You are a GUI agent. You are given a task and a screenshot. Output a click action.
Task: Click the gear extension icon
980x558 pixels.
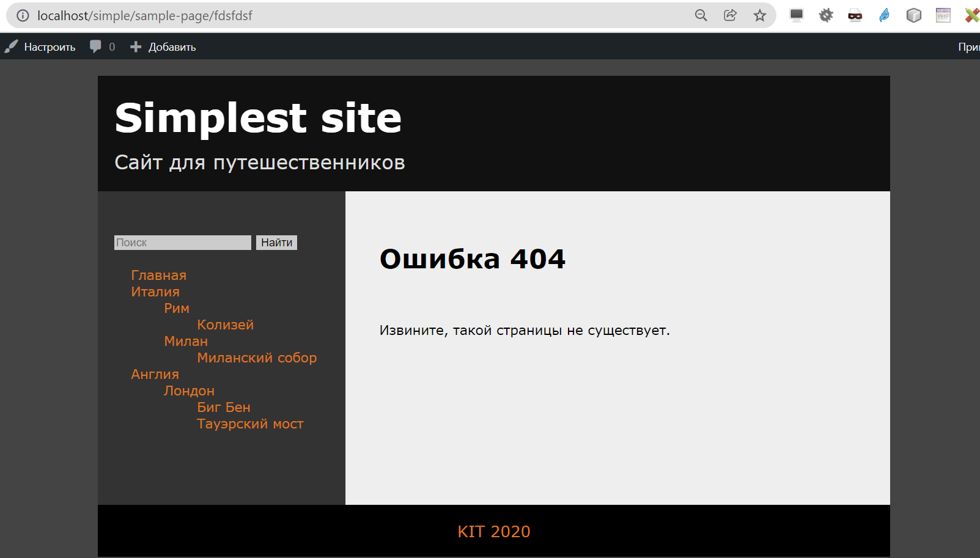[826, 15]
